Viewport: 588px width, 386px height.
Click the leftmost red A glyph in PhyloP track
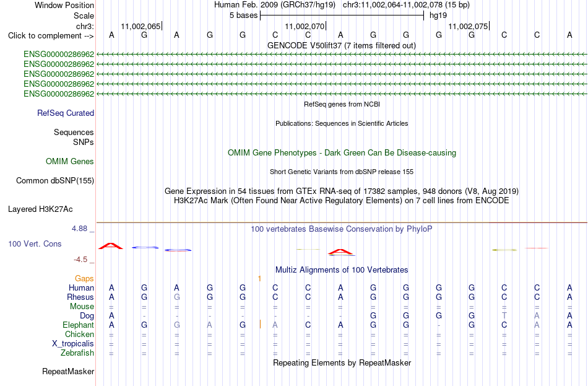pos(111,247)
